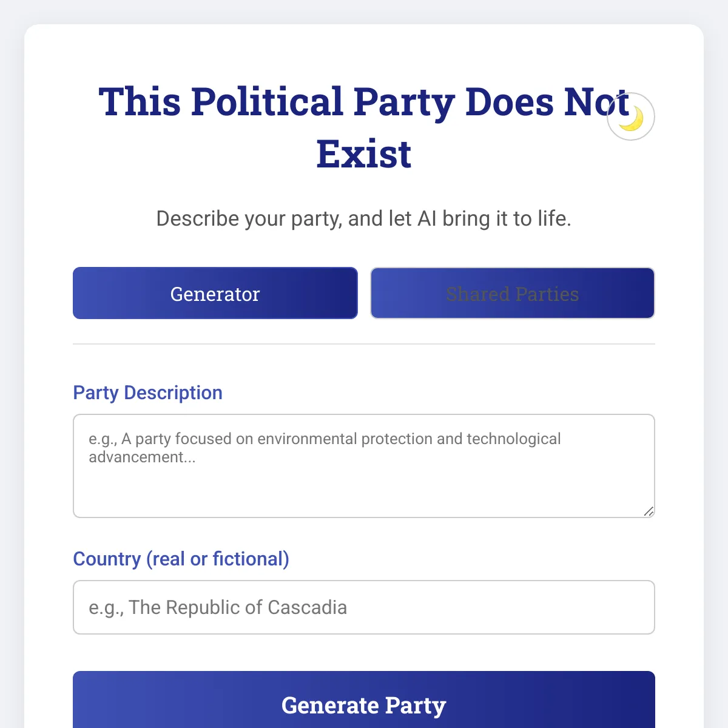Click the subtitle about describing your party
Image resolution: width=728 pixels, height=728 pixels.
click(364, 218)
